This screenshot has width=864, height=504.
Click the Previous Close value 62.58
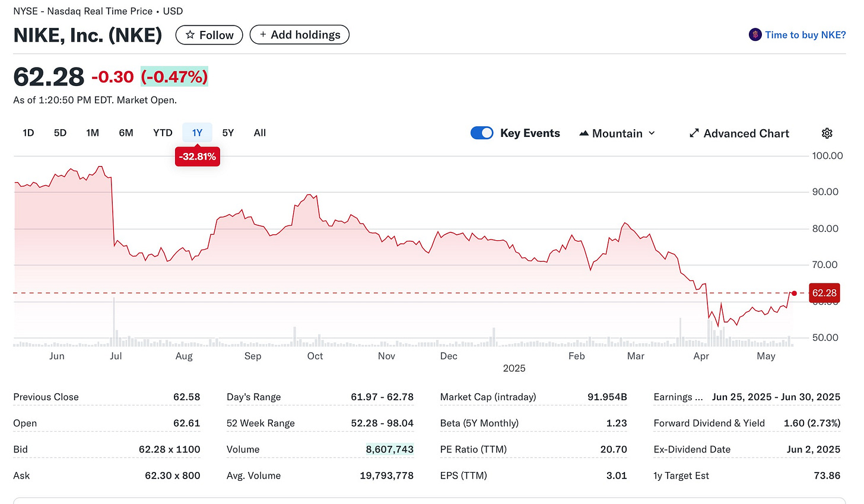pos(187,397)
